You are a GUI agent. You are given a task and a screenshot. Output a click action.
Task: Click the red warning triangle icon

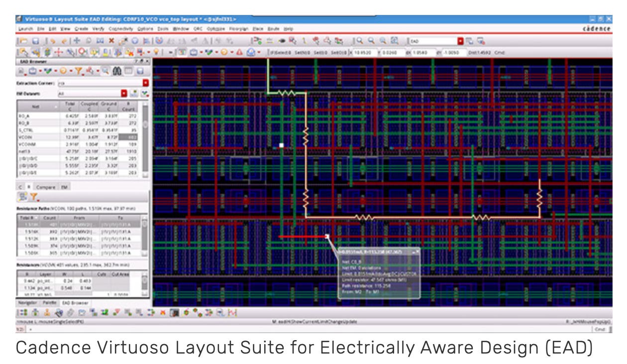pyautogui.click(x=239, y=52)
